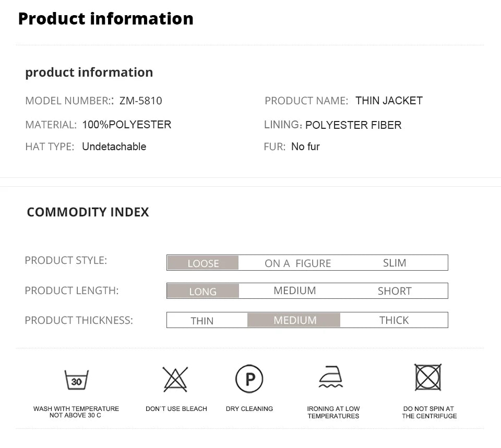
Task: Pick the THIN product thickness option
Action: click(x=202, y=321)
